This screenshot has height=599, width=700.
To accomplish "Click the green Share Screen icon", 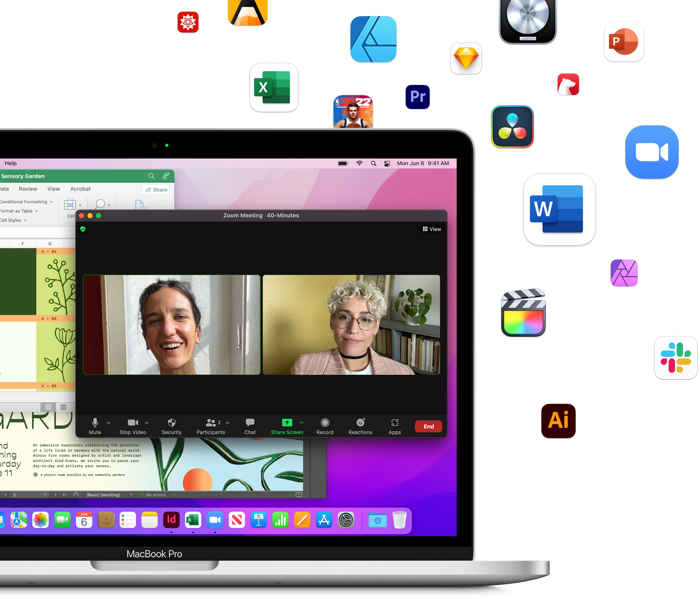I will (287, 422).
